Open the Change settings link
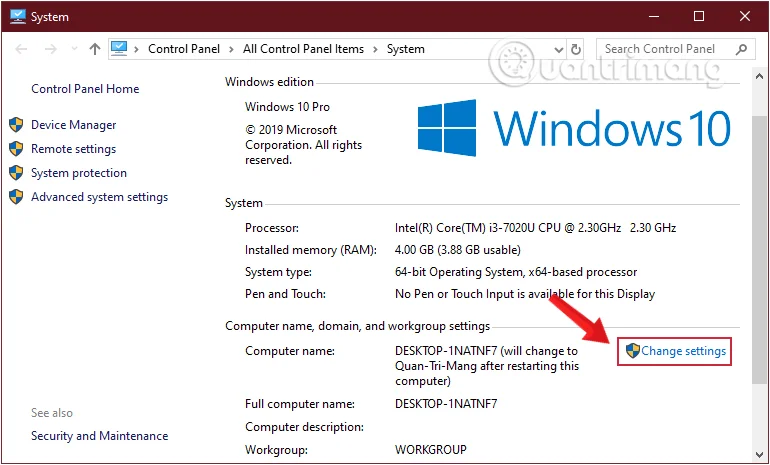 683,351
